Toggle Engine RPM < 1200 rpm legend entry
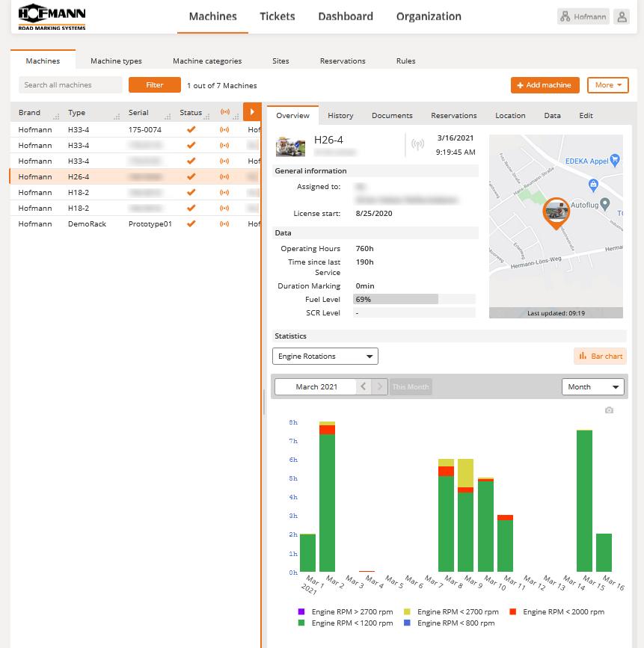644x648 pixels. [x=346, y=623]
